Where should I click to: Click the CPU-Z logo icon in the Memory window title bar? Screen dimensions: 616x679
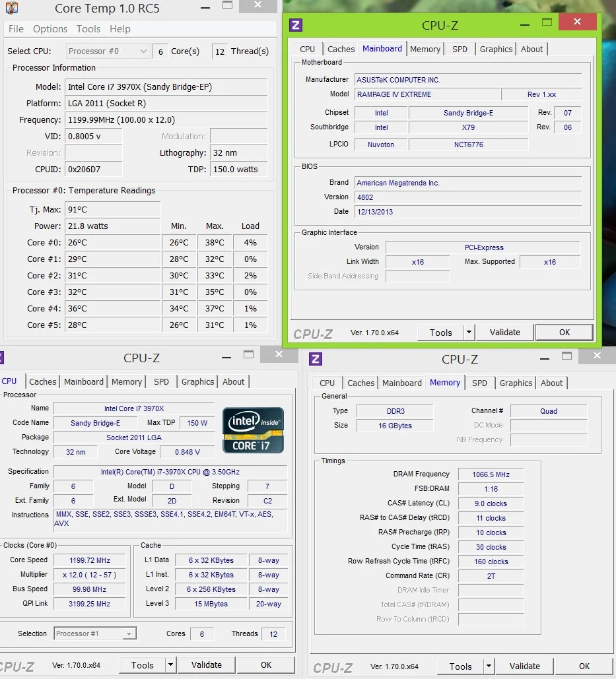(316, 359)
